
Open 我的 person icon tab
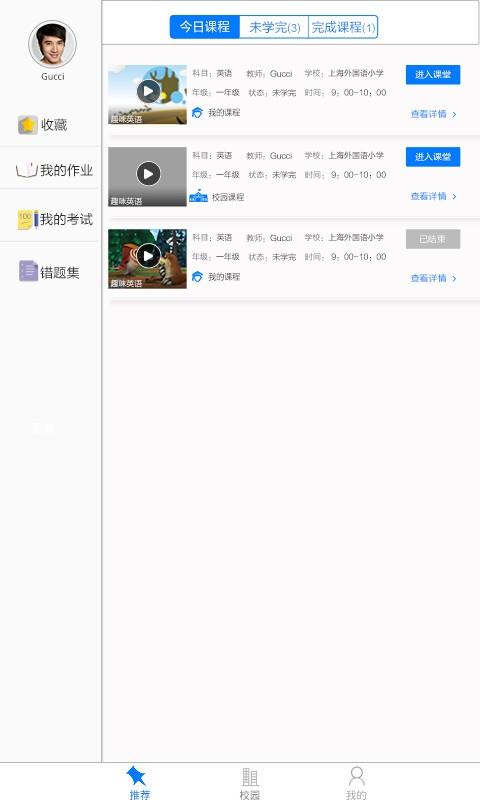(x=357, y=777)
